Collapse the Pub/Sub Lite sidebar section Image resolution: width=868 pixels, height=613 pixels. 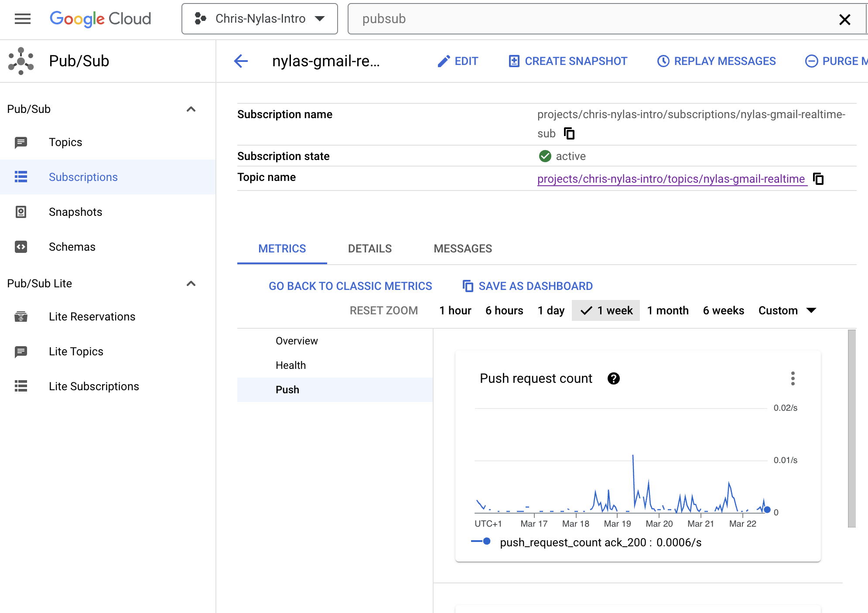click(x=191, y=283)
